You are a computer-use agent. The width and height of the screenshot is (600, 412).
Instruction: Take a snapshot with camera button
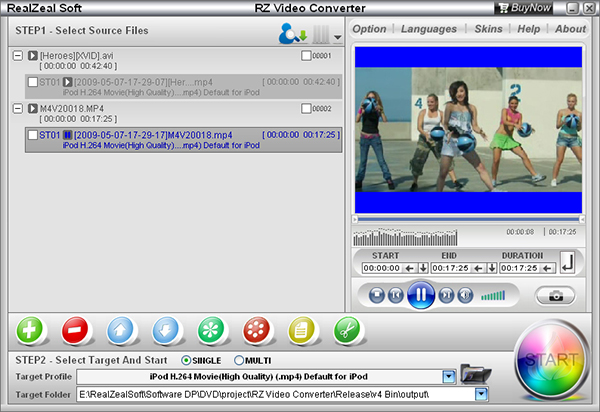coord(555,296)
